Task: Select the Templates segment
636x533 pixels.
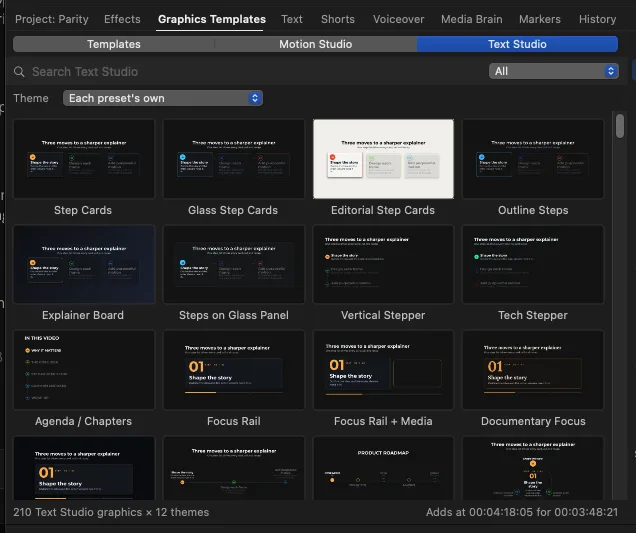Action: click(x=114, y=44)
